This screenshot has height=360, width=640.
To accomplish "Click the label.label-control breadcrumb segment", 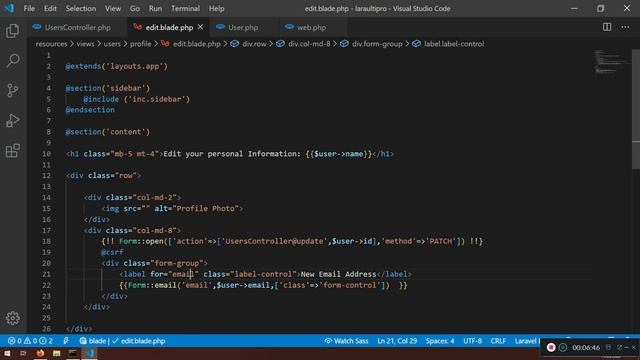I will 448,44.
